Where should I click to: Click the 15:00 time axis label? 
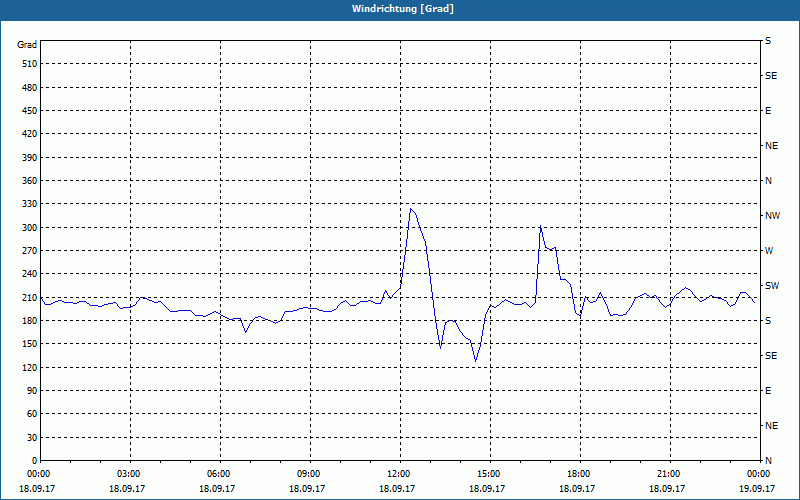coord(490,474)
